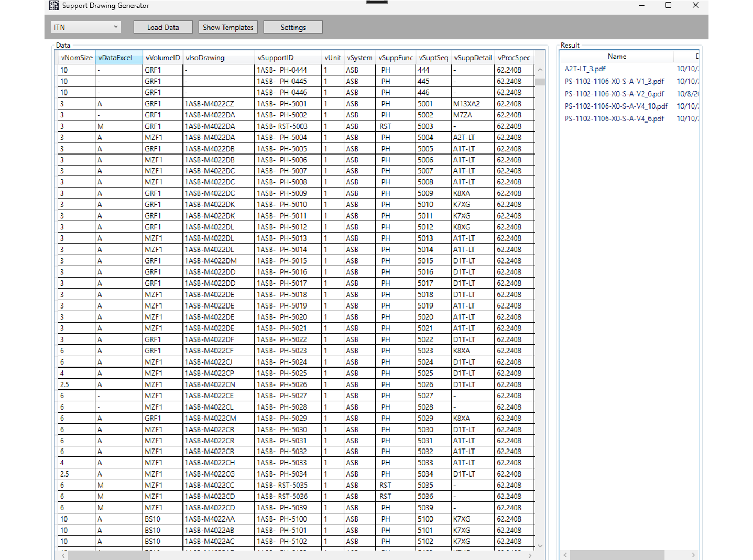Open the Settings button
Screen dimensions: 753x560
coord(293,27)
